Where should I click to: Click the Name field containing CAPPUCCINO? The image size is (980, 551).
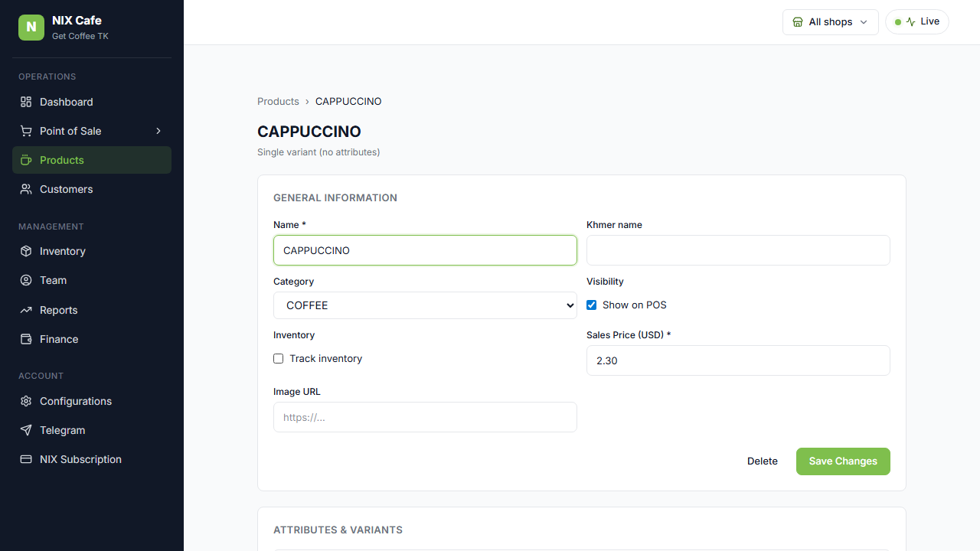click(x=425, y=250)
